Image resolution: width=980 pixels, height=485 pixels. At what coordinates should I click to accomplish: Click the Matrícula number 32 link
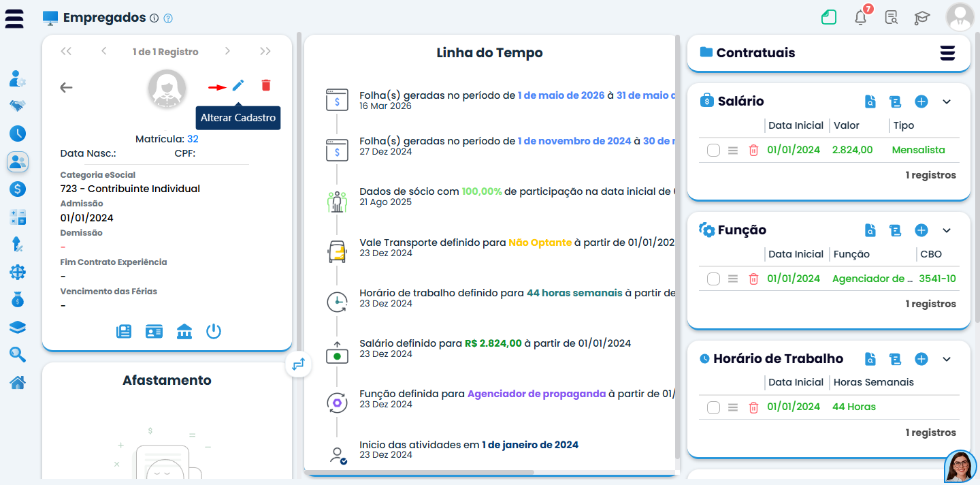pos(193,139)
